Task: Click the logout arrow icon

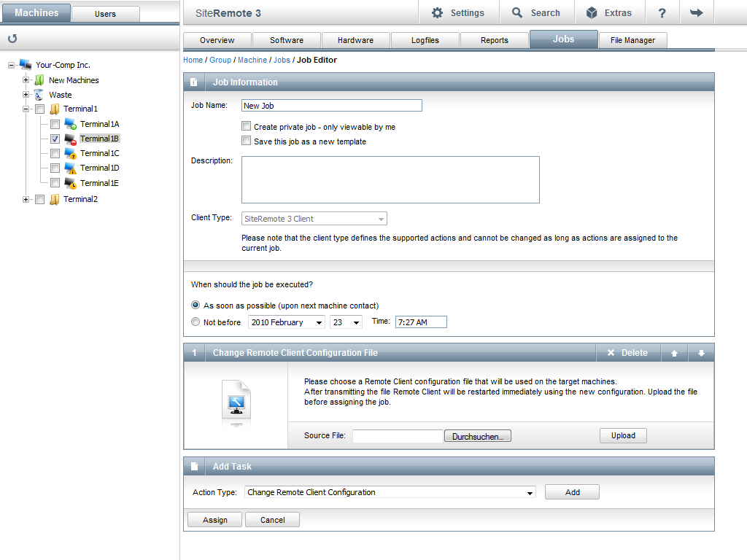Action: 696,13
